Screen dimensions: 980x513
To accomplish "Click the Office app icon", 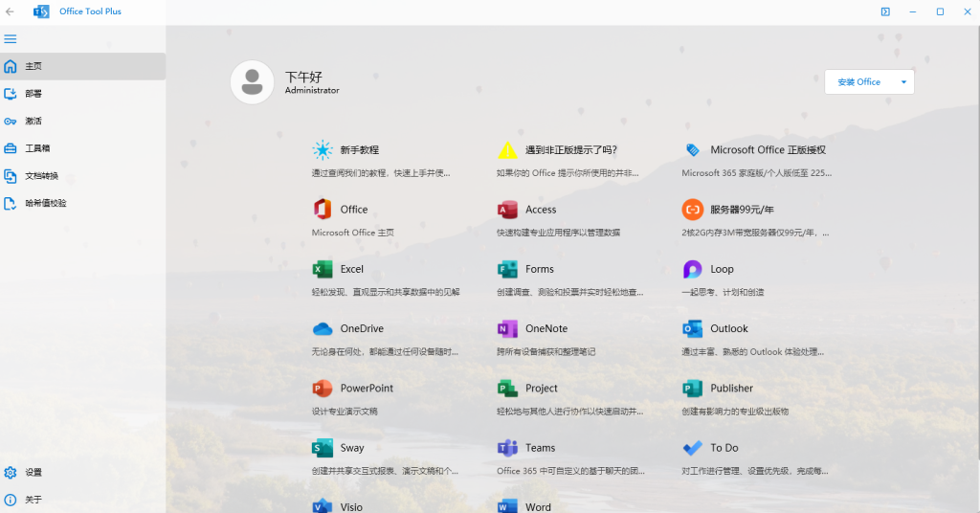I will pos(323,210).
